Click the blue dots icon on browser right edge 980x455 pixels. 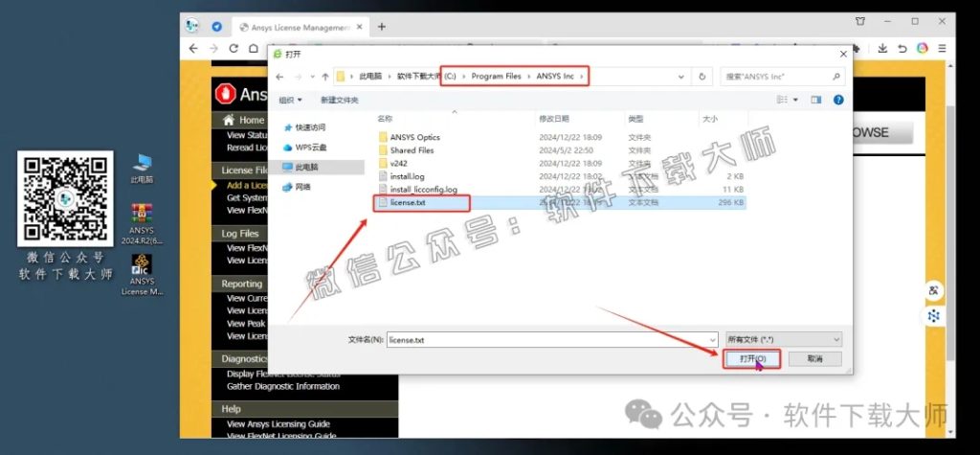(934, 316)
